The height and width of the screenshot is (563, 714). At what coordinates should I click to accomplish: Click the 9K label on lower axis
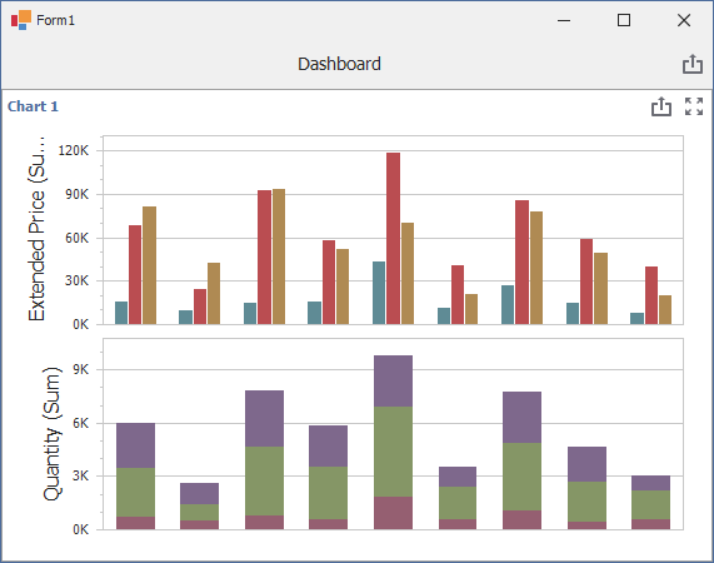(81, 369)
